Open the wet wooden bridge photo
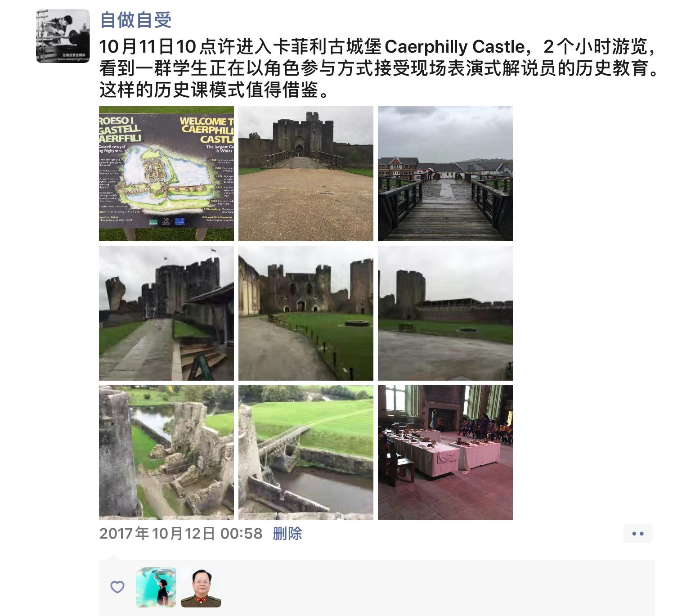Screen dimensions: 691x616 (445, 174)
